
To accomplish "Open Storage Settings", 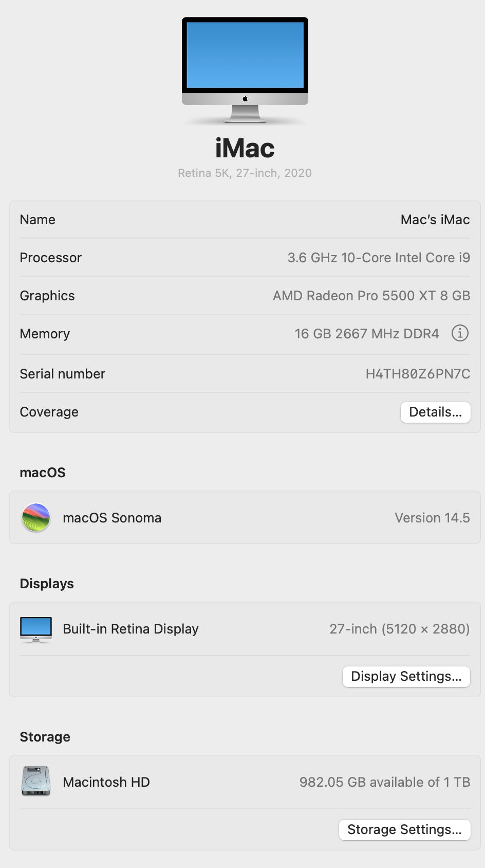I will (x=404, y=829).
